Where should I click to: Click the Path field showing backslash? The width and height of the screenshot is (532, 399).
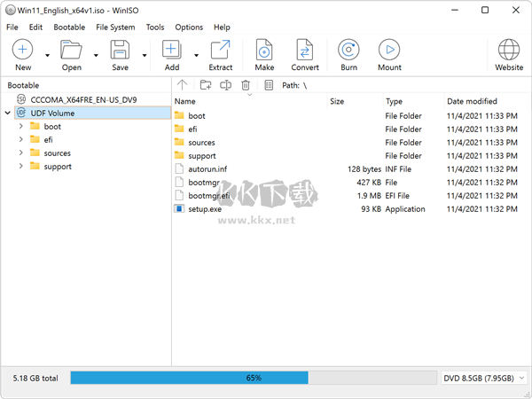(294, 85)
